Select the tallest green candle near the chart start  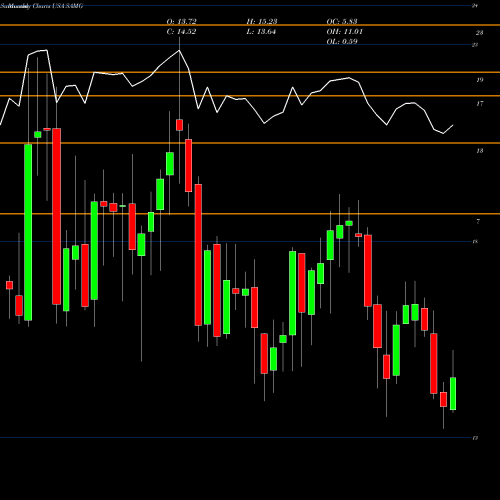(x=28, y=232)
